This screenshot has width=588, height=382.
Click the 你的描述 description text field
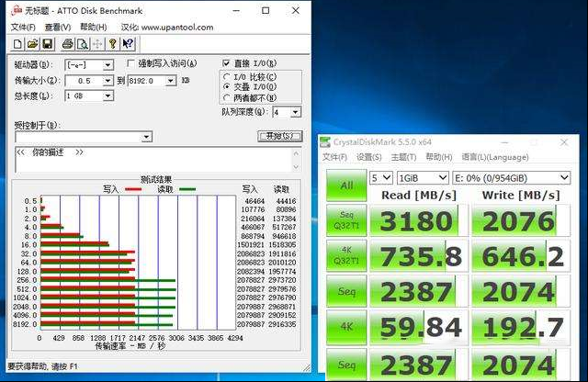[153, 160]
